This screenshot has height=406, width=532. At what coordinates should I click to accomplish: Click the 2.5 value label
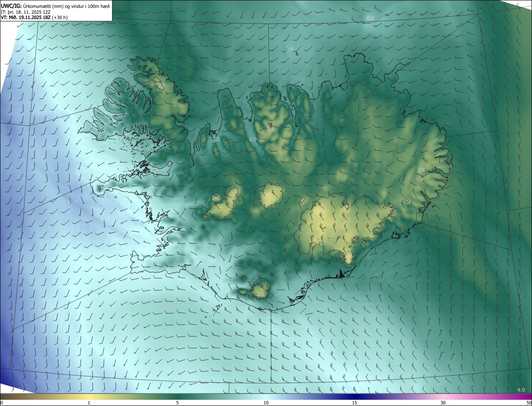point(261,294)
